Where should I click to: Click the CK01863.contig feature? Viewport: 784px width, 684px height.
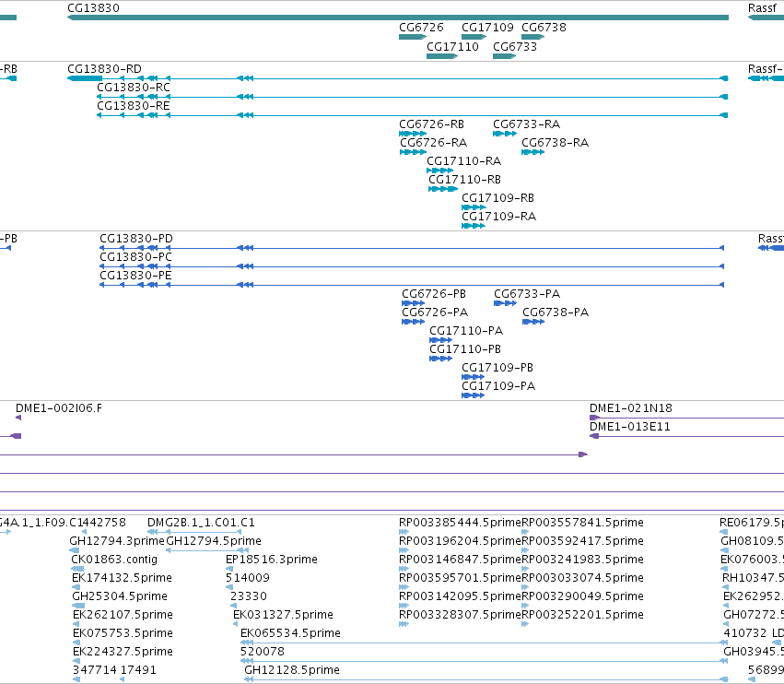[77, 569]
